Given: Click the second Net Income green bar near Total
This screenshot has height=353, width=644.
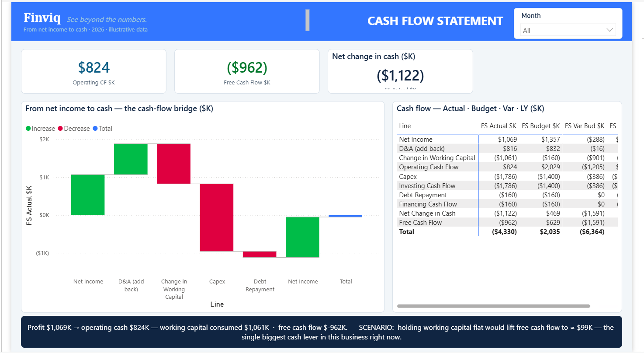Looking at the screenshot, I should [302, 237].
